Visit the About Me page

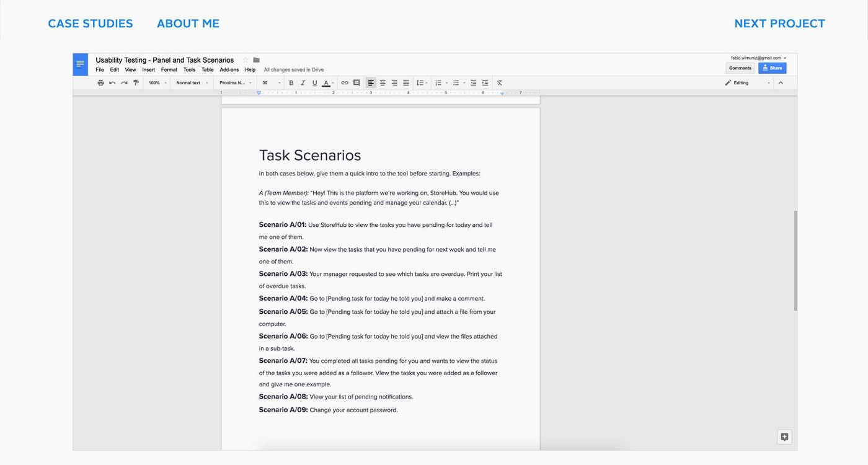click(188, 24)
